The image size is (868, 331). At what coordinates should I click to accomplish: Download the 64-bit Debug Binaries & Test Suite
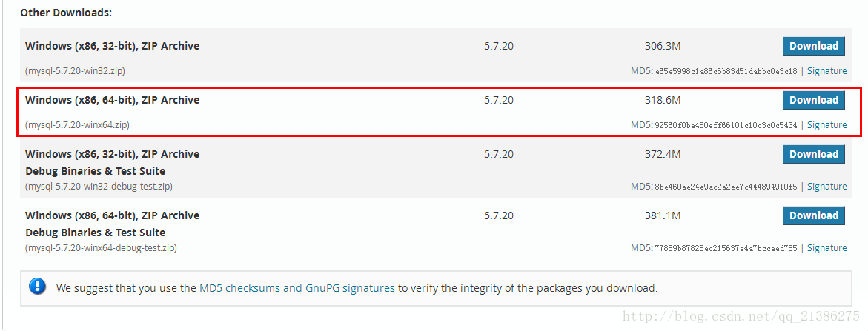tap(814, 215)
